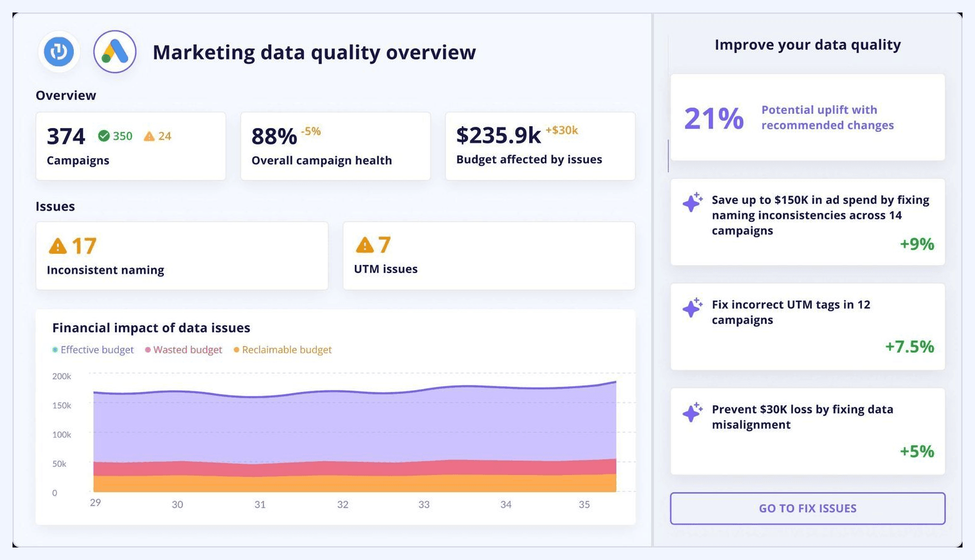Open the Save up to $150K recommendation
This screenshot has width=975, height=560.
[807, 222]
